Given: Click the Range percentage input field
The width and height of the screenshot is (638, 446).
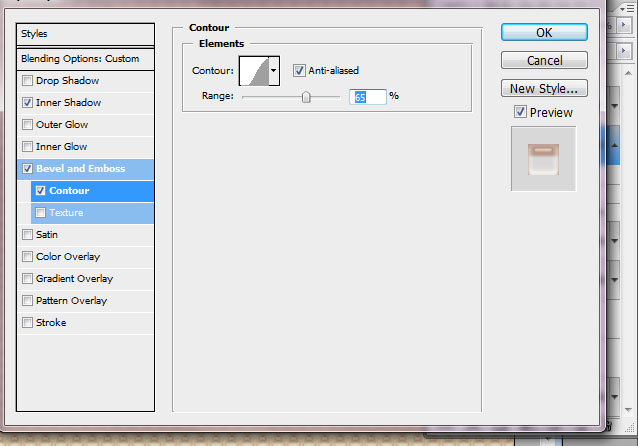Looking at the screenshot, I should (x=367, y=97).
